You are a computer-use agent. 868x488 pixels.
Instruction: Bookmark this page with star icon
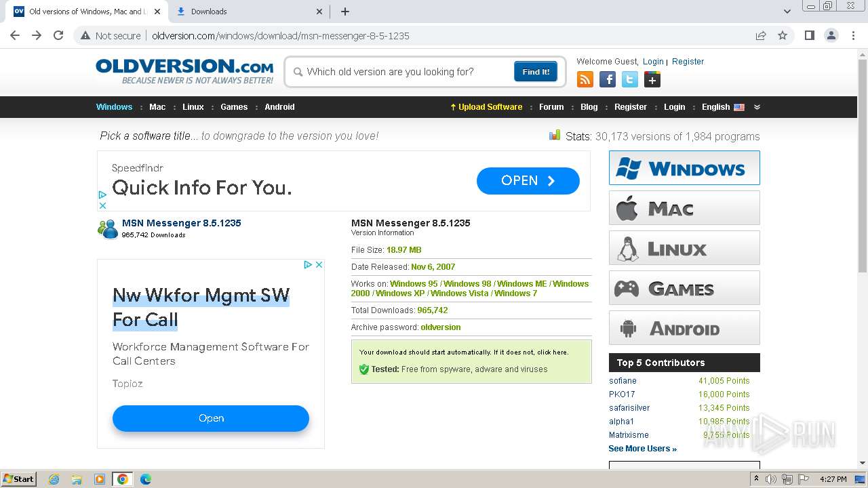[783, 35]
